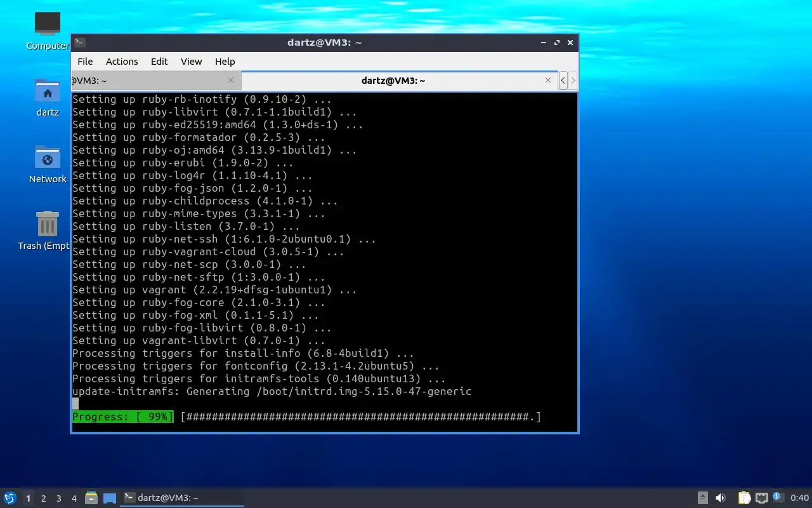Open the volume control in tray
Image resolution: width=812 pixels, height=508 pixels.
[721, 498]
